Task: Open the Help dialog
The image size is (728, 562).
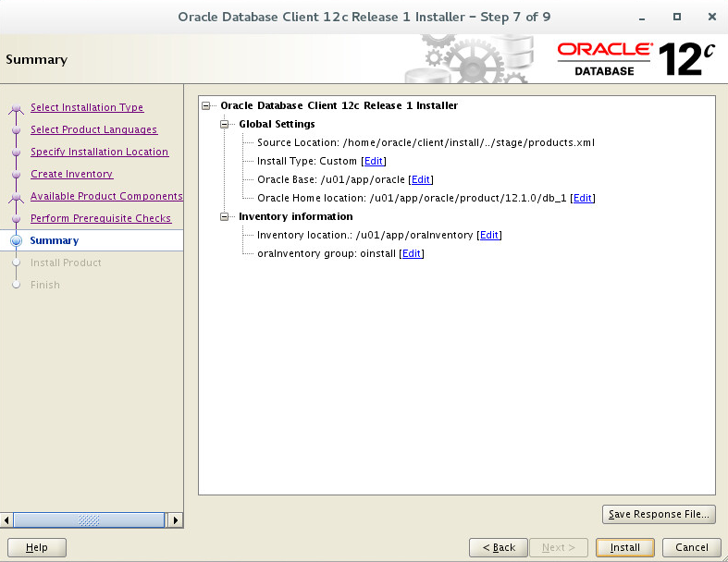Action: click(x=37, y=547)
